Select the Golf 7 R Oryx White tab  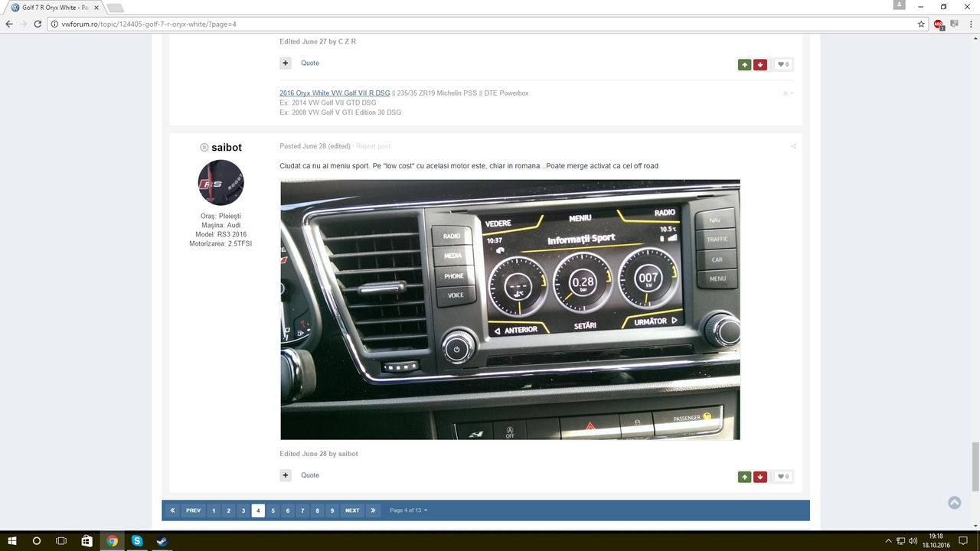tap(52, 7)
